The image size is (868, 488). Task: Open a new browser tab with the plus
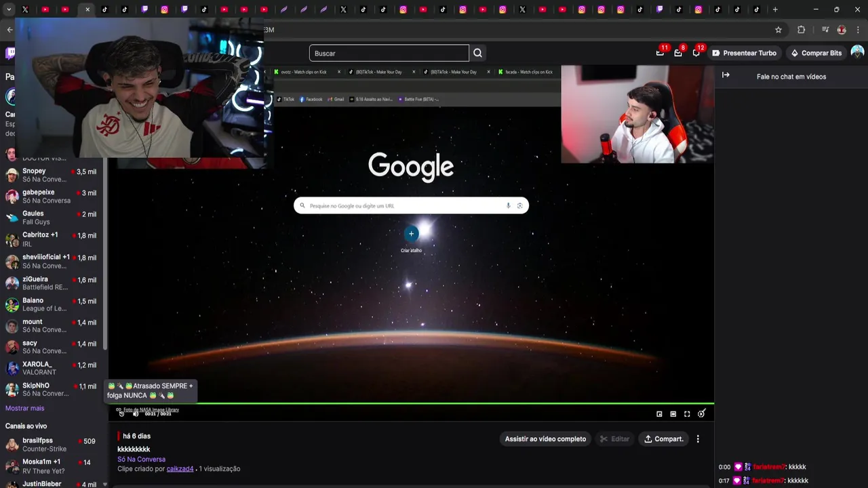coord(775,9)
